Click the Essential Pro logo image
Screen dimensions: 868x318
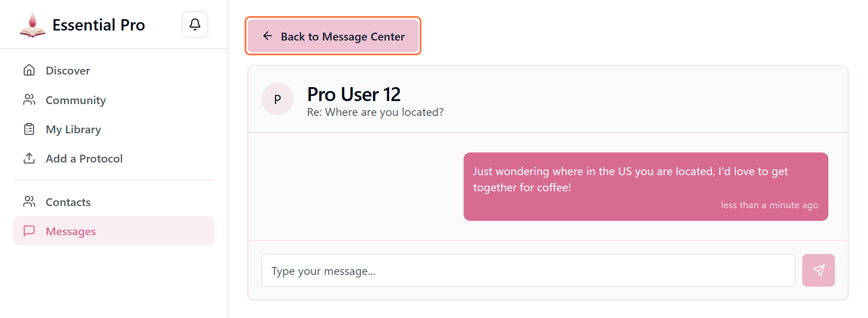pyautogui.click(x=33, y=25)
